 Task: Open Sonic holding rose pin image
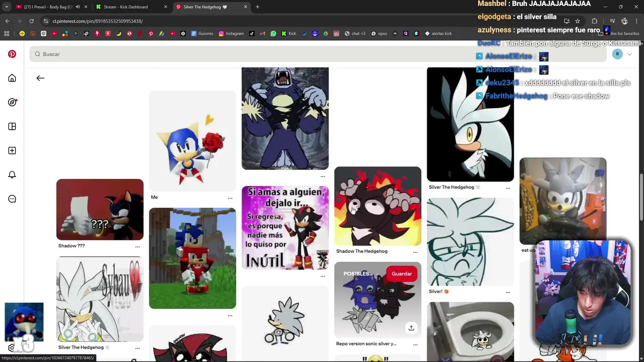pyautogui.click(x=192, y=141)
